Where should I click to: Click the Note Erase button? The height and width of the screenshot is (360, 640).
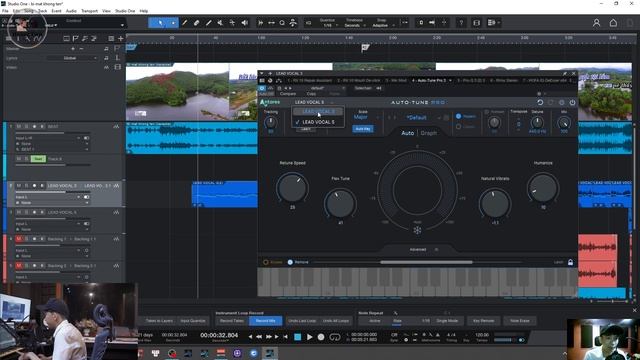[520, 321]
